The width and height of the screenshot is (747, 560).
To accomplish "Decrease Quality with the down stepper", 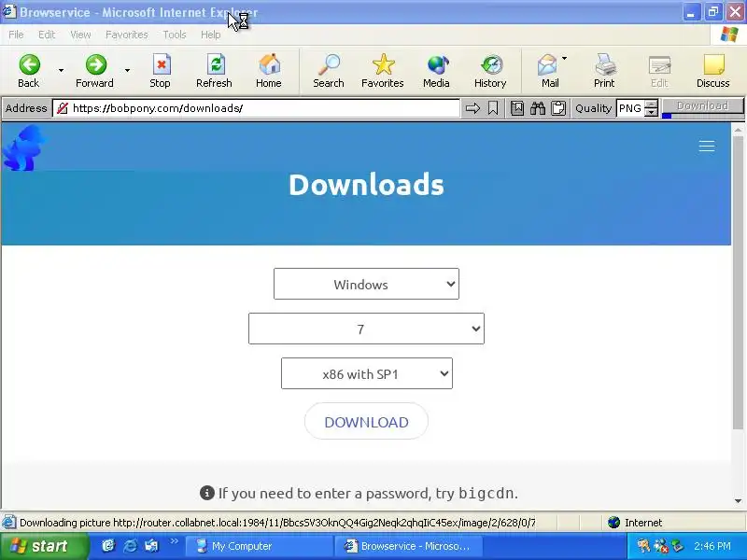I will (x=651, y=113).
